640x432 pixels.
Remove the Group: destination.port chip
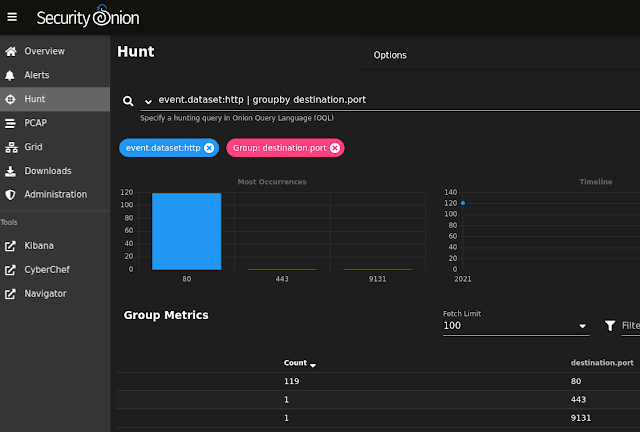(x=335, y=148)
